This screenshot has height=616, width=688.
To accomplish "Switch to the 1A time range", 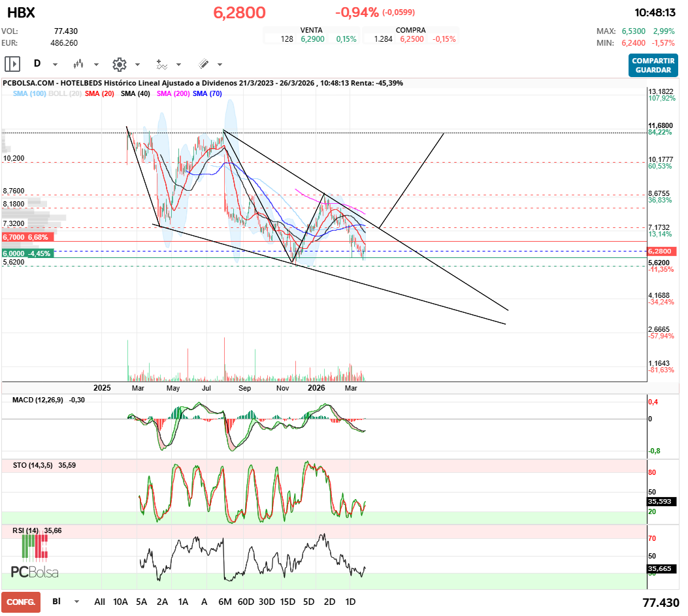I will point(183,602).
